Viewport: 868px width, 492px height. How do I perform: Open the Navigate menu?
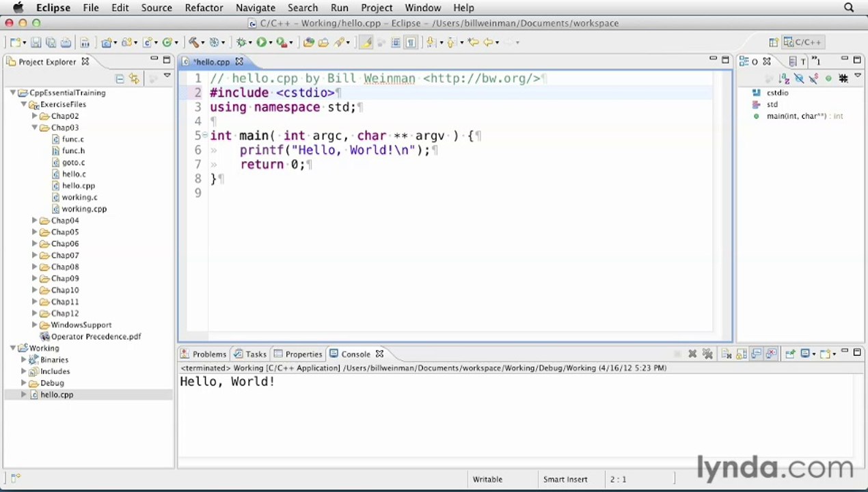tap(255, 8)
